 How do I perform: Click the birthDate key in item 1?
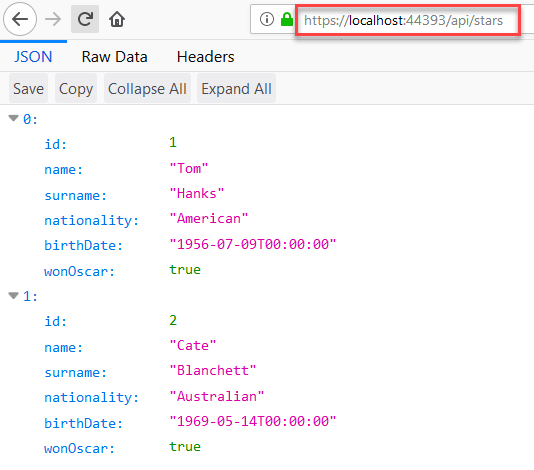[83, 423]
